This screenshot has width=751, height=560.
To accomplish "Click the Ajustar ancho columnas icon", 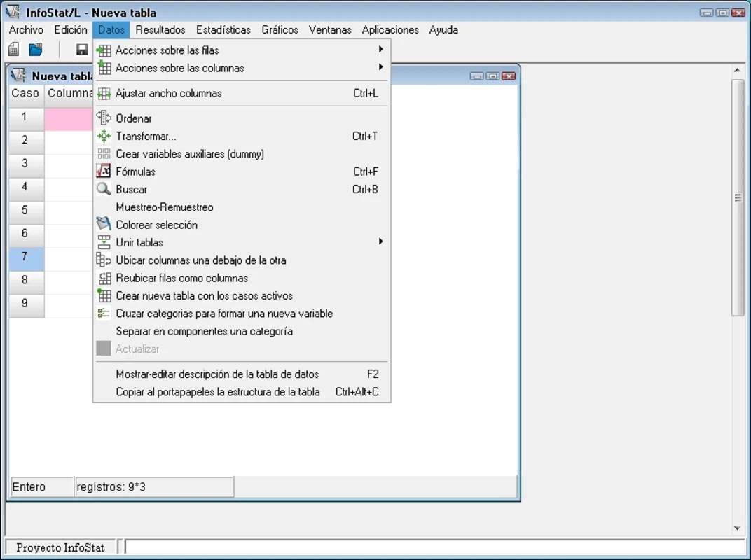I will tap(104, 93).
